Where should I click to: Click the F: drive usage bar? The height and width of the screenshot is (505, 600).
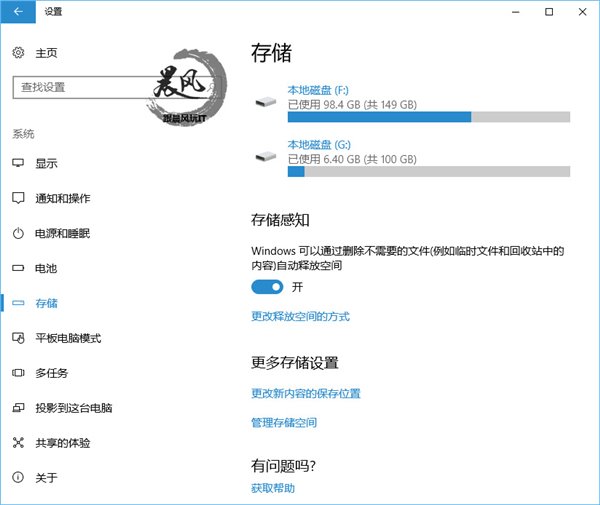429,117
